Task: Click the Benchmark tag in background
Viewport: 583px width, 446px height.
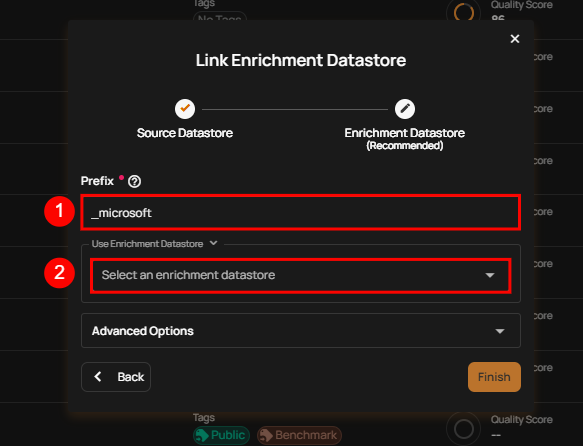Action: pyautogui.click(x=299, y=435)
